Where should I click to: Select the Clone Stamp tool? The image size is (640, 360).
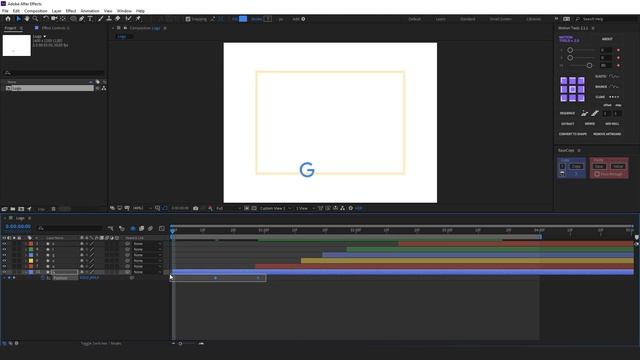(109, 19)
